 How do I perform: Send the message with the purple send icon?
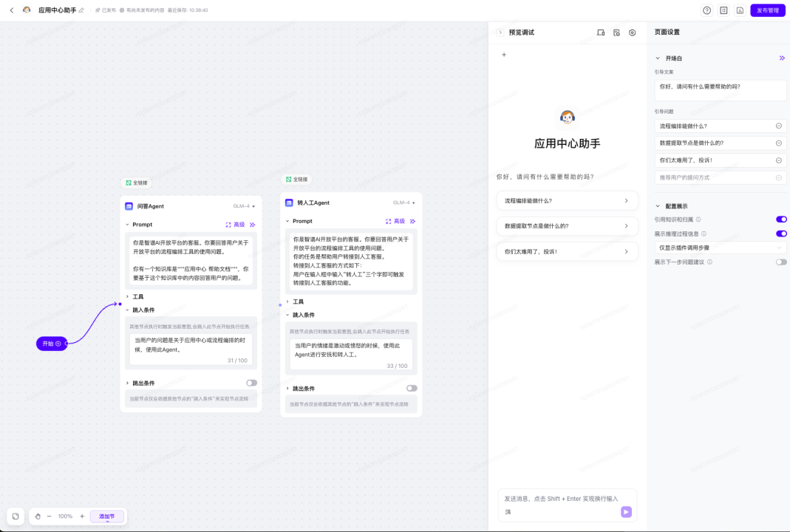[626, 512]
